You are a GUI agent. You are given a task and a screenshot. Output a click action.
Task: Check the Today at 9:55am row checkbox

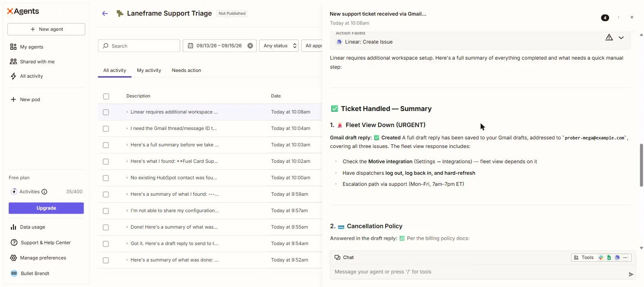point(106,227)
